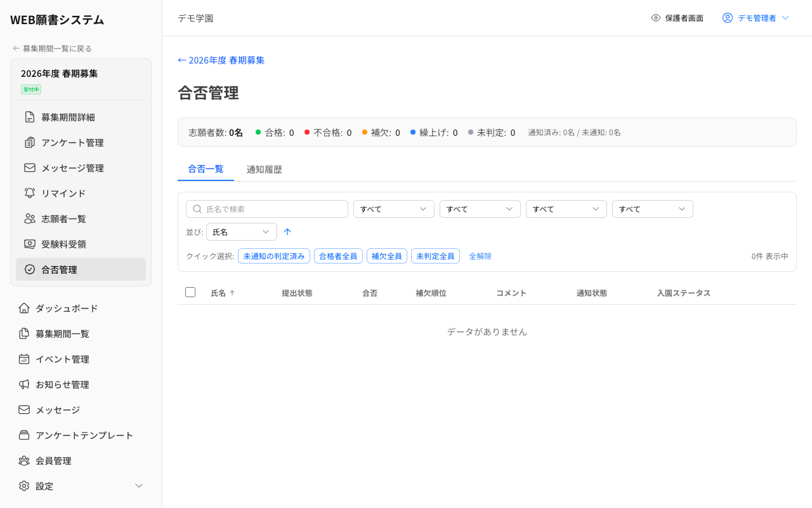
Task: Switch to the 通知履歴 tab
Action: (x=265, y=170)
